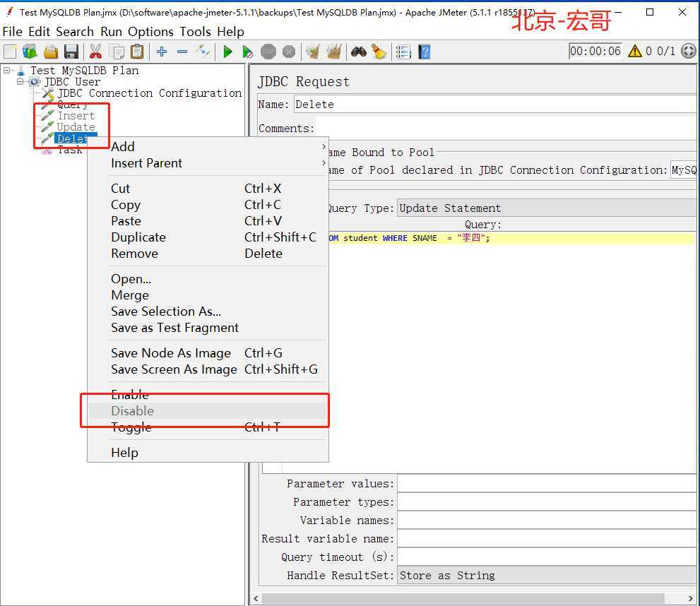Image resolution: width=700 pixels, height=606 pixels.
Task: Choose Duplicate from the context menu
Action: tap(208, 237)
